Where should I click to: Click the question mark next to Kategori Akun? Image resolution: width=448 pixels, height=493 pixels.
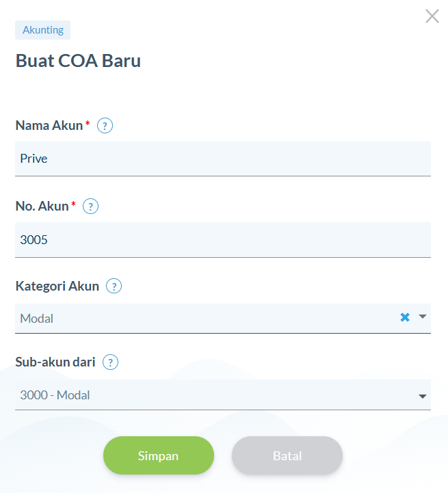click(114, 286)
